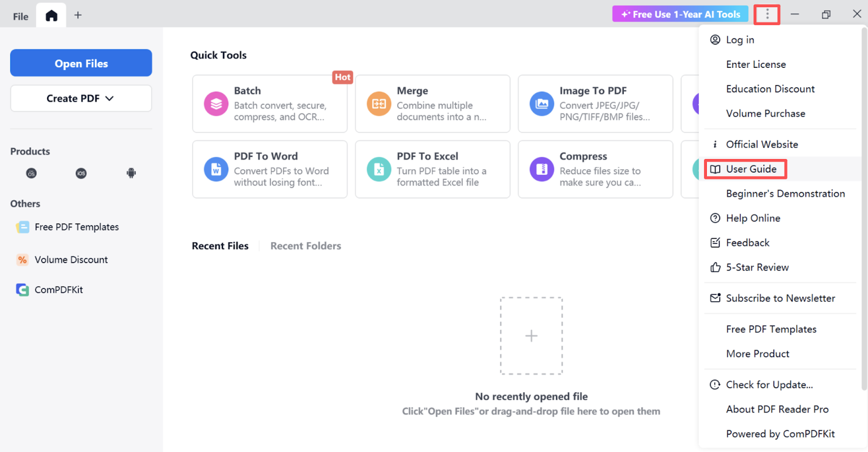This screenshot has height=452, width=868.
Task: Click the dashed add-file drop area
Action: (531, 336)
